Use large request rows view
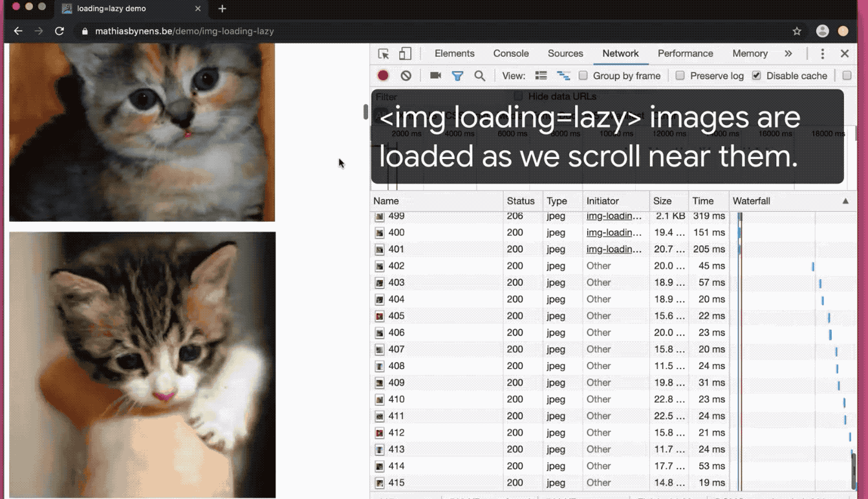The height and width of the screenshot is (499, 868). click(x=541, y=76)
